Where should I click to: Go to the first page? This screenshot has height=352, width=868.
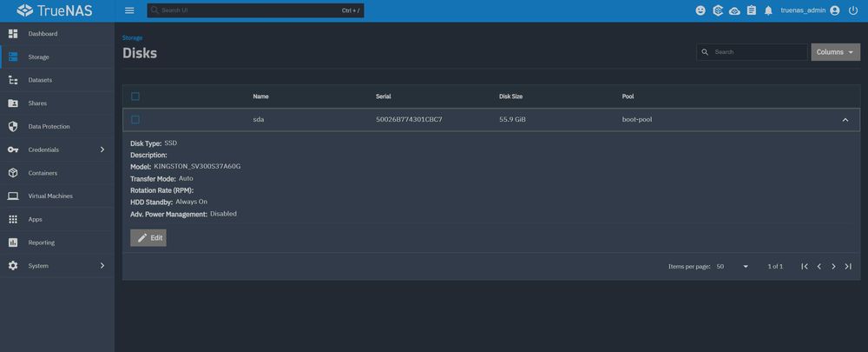pyautogui.click(x=805, y=267)
